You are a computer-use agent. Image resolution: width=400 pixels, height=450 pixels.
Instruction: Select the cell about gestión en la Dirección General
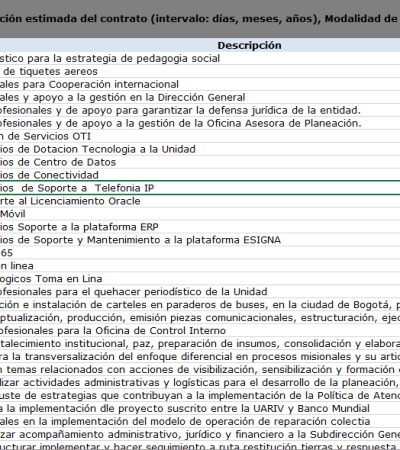[200, 97]
